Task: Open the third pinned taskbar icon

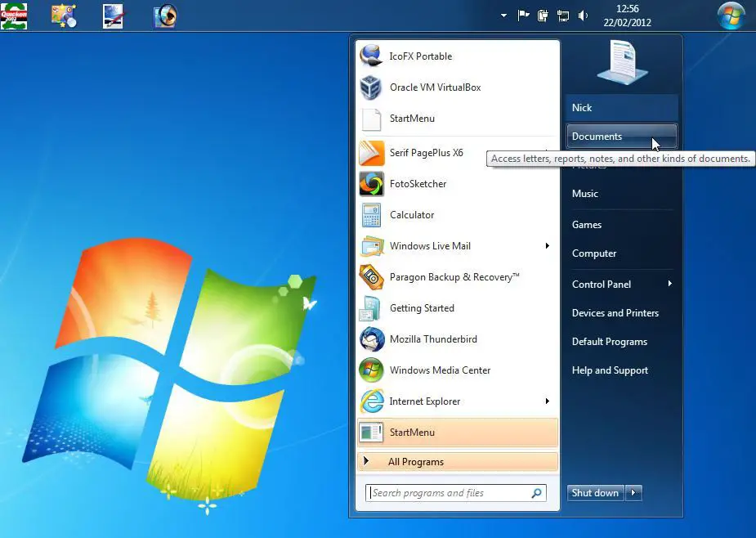Action: point(114,16)
